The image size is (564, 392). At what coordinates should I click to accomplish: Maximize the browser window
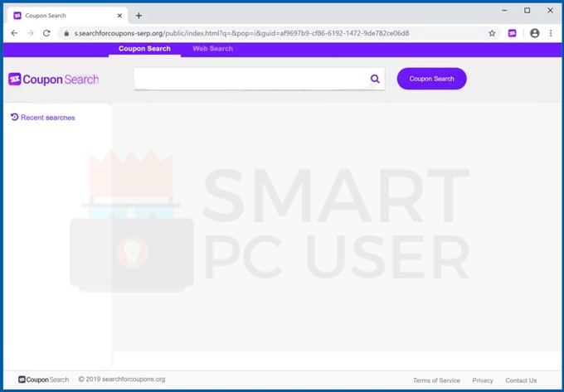(527, 11)
